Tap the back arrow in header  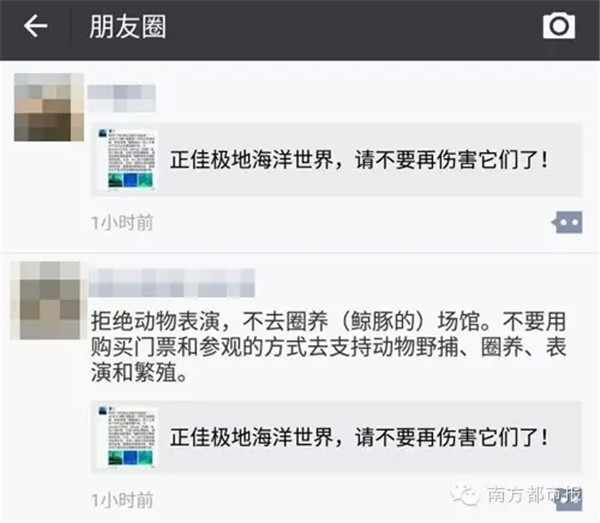pos(36,26)
